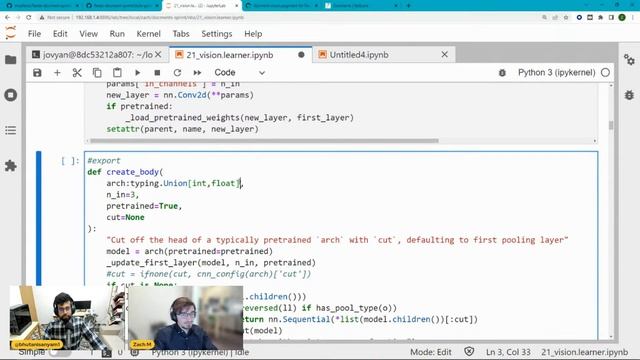640x360 pixels.
Task: Click the cell collapser blue bar
Action: [38, 218]
